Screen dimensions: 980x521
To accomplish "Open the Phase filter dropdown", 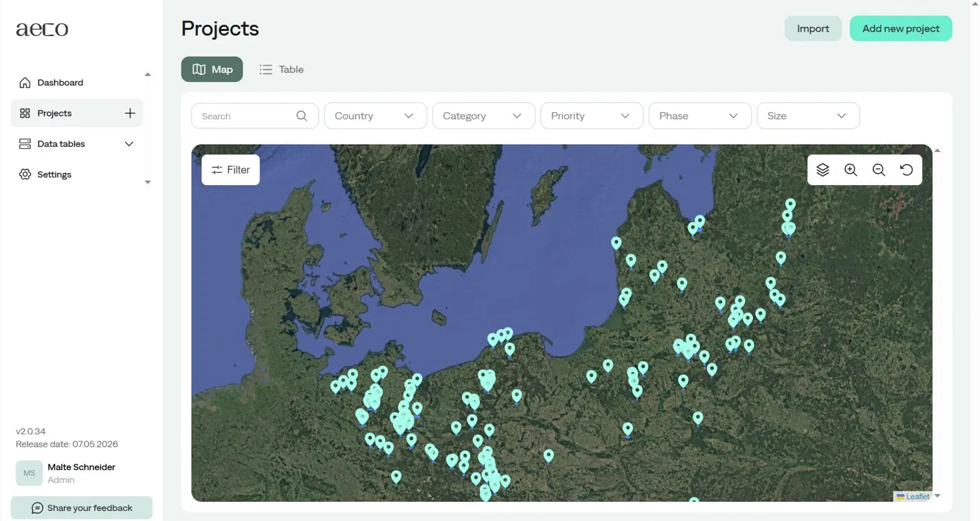I will click(x=700, y=116).
